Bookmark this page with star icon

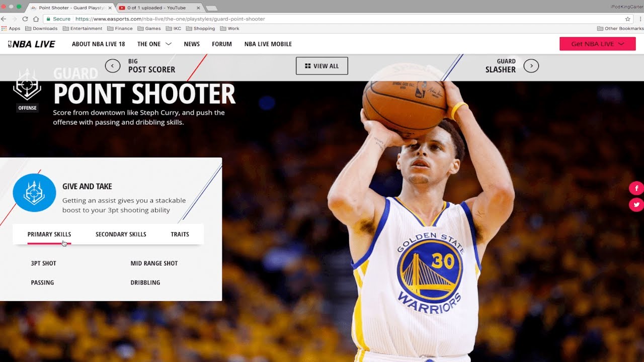point(628,19)
